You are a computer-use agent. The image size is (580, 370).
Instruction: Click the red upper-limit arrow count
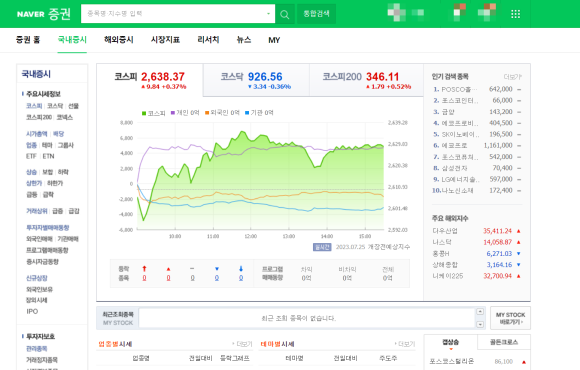144,278
